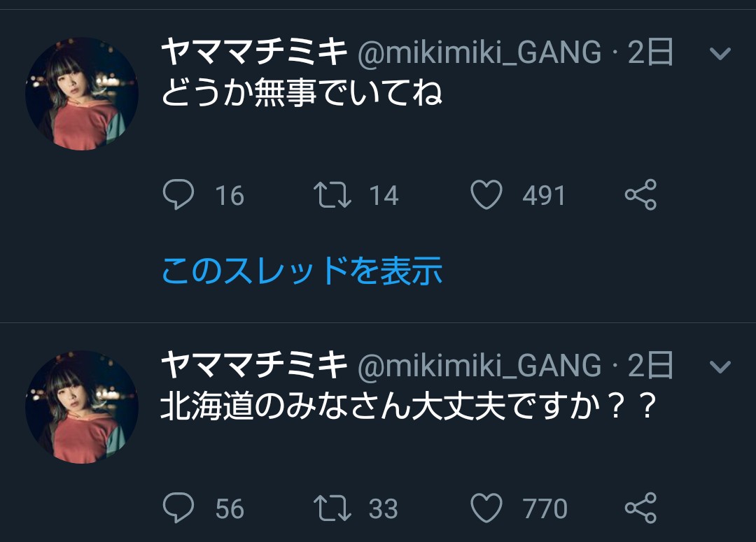The image size is (756, 542).
Task: Share the どうか無事でいてね tweet
Action: [640, 195]
